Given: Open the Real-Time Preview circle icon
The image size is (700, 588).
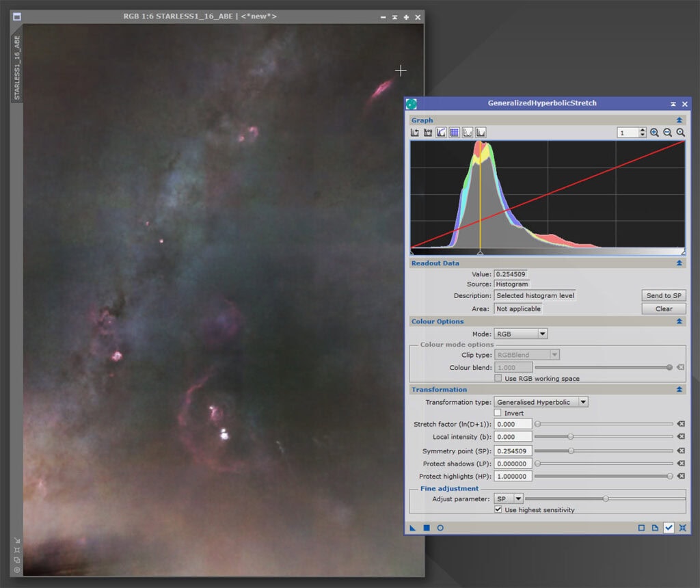Looking at the screenshot, I should 441,527.
